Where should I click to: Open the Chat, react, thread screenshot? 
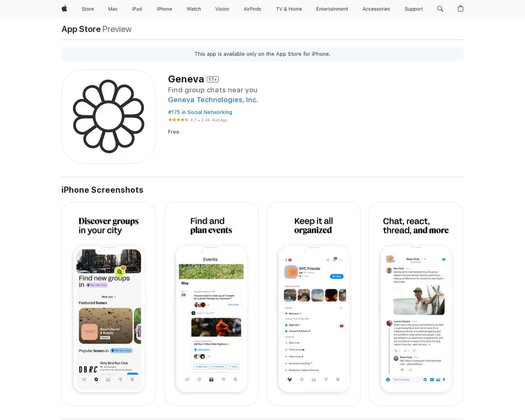(x=416, y=304)
